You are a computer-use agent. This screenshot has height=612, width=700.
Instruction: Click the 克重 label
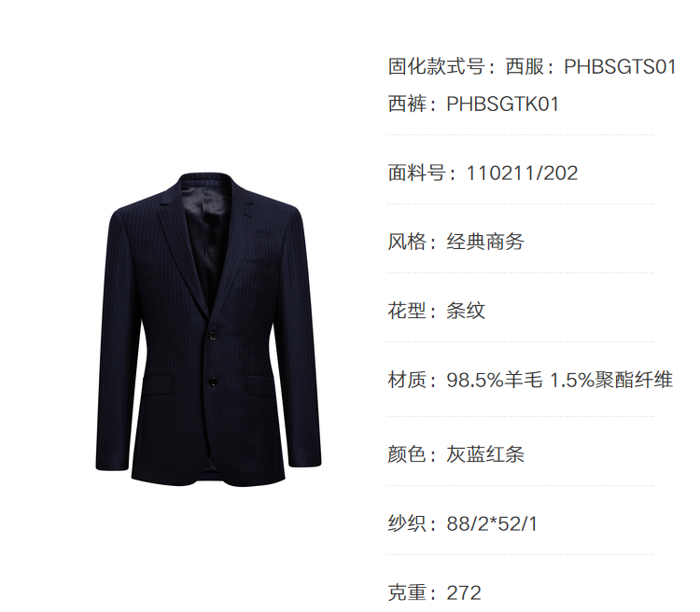point(407,593)
